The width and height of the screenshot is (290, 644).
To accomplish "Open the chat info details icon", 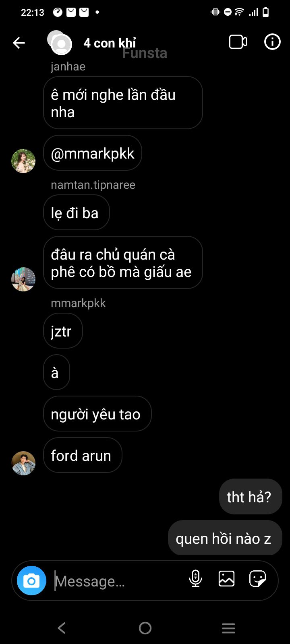I will pos(272,42).
